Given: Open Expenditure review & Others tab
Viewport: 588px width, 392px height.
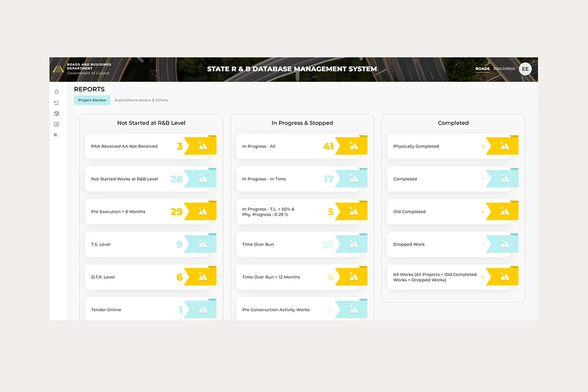Looking at the screenshot, I should 141,100.
